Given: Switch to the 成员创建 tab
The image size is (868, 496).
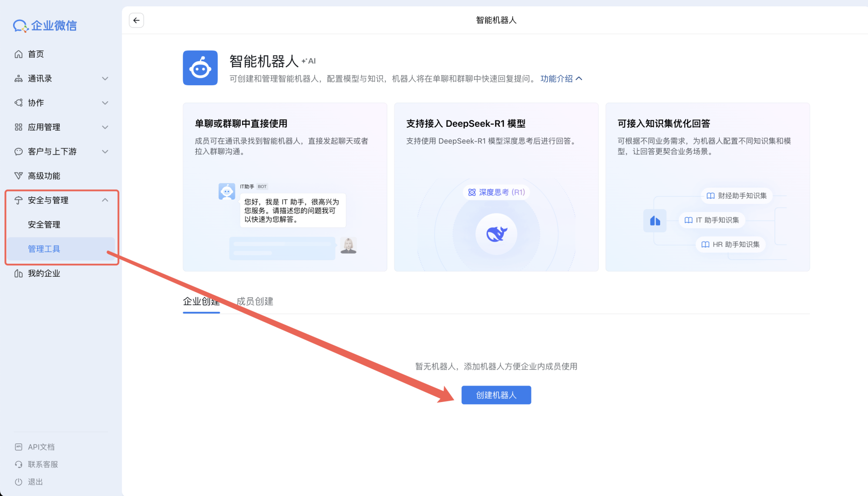Looking at the screenshot, I should pos(255,301).
